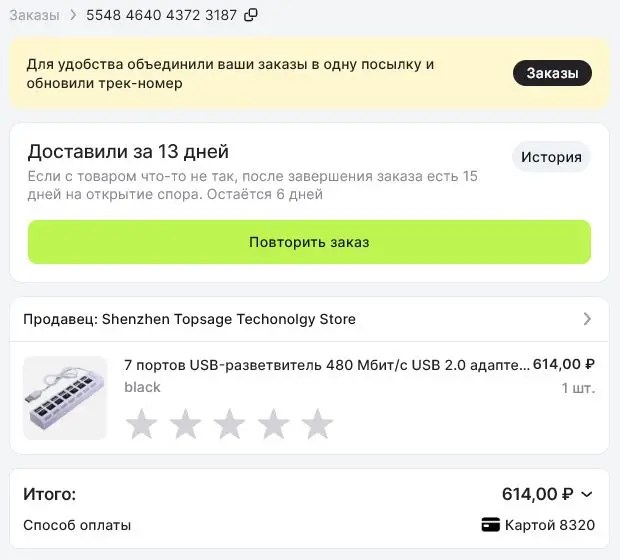Rate the product two stars
Viewport: 620px width, 560px height.
(185, 424)
